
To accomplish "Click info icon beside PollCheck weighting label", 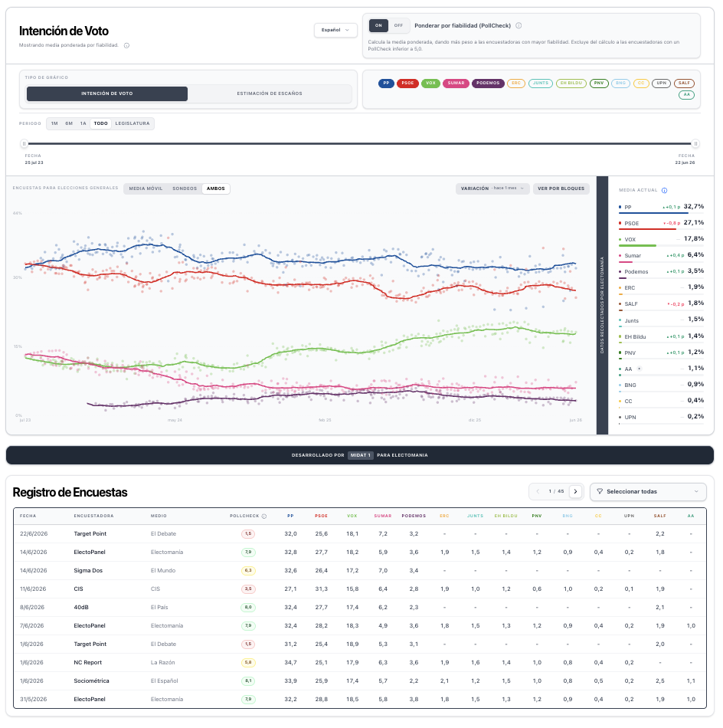I will pyautogui.click(x=519, y=25).
